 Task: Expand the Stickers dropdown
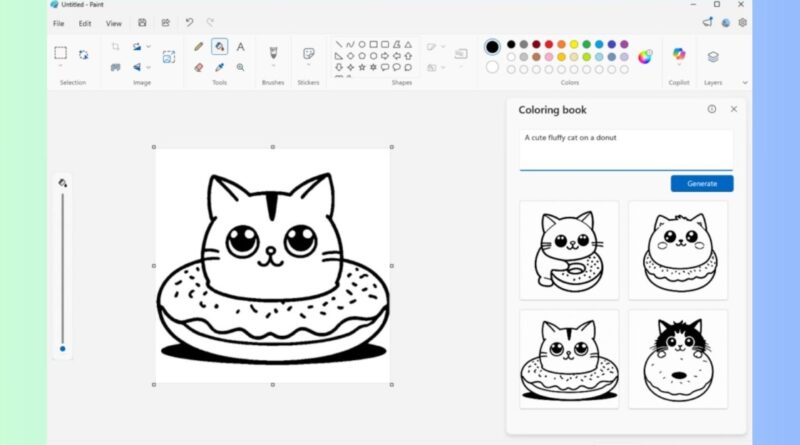[309, 66]
